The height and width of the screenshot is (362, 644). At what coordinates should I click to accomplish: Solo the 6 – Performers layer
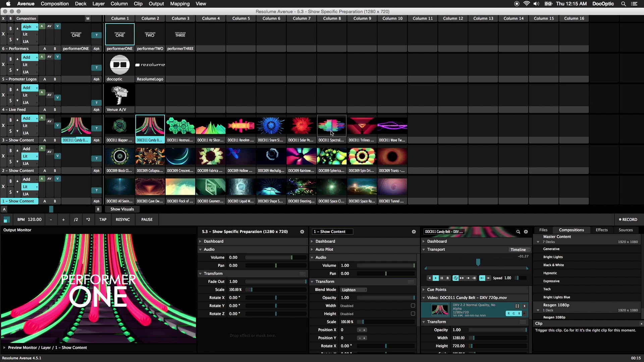click(10, 40)
